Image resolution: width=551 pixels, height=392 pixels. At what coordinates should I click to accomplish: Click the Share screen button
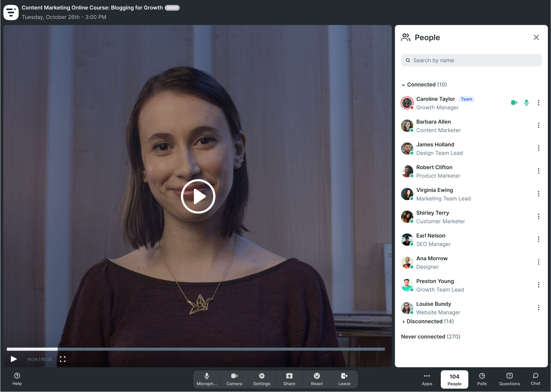pos(289,379)
